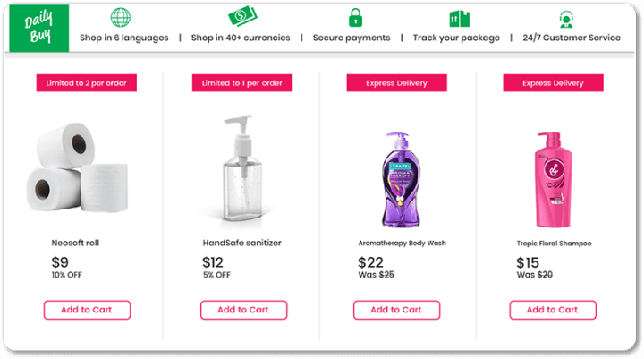The height and width of the screenshot is (359, 644).
Task: Click the green currency money icon
Action: pyautogui.click(x=241, y=17)
